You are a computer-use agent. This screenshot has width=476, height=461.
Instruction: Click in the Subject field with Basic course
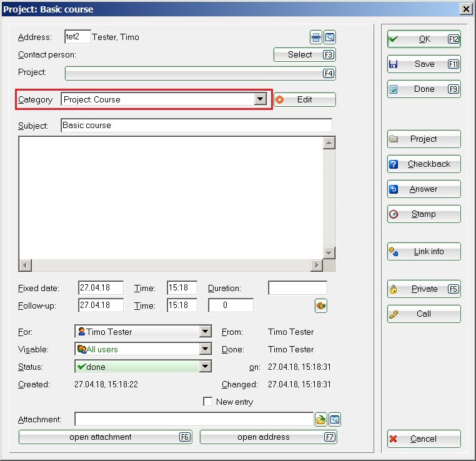196,126
